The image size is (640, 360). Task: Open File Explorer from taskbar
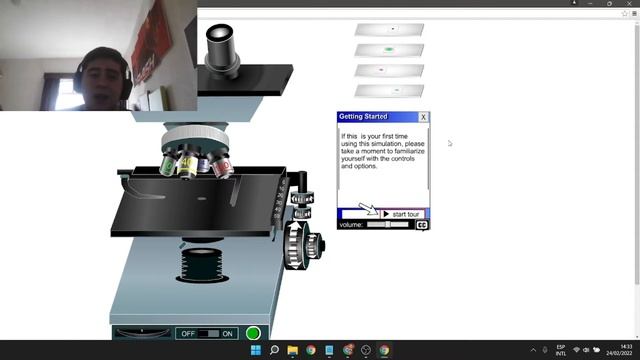click(293, 350)
